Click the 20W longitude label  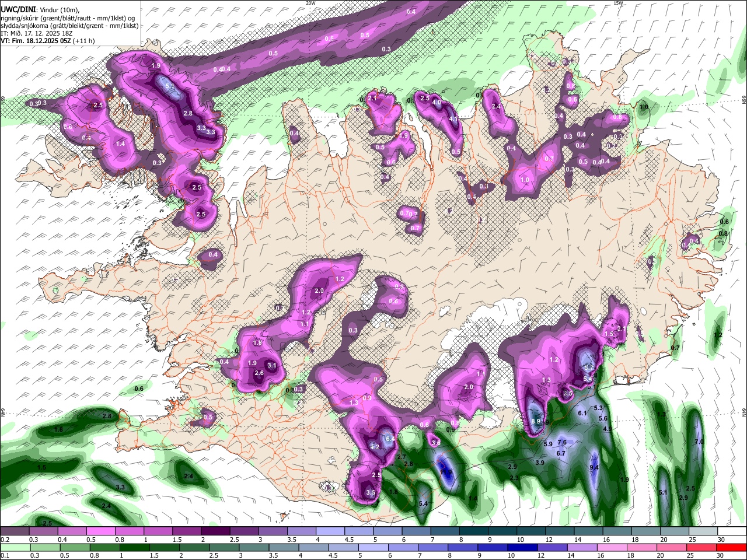310,3
